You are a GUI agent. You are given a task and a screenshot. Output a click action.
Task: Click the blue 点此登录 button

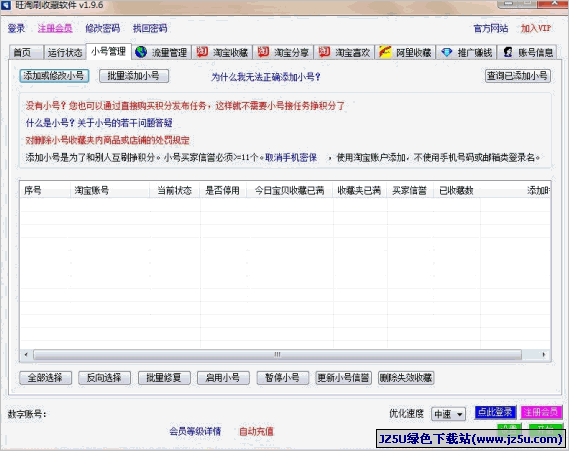click(x=495, y=412)
